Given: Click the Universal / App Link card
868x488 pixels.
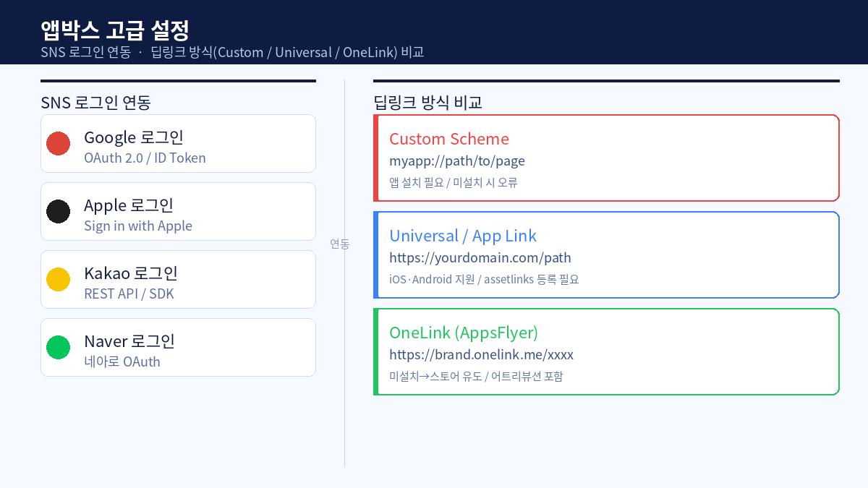Looking at the screenshot, I should (x=607, y=254).
